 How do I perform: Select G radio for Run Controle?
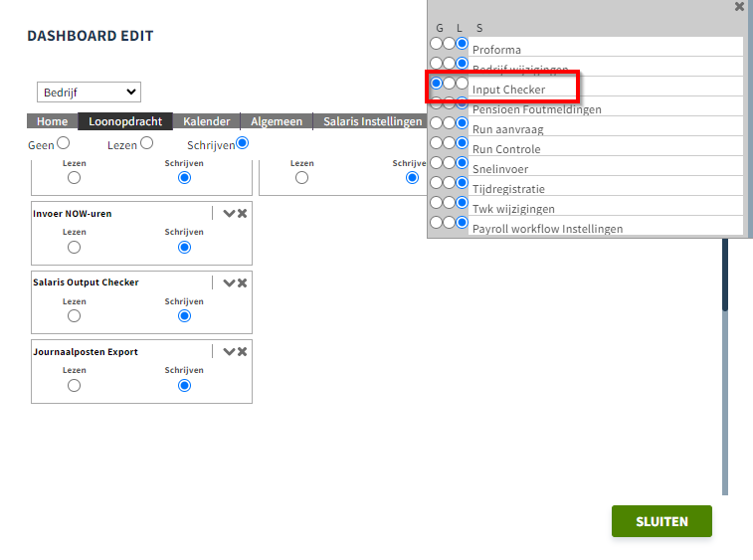(436, 142)
